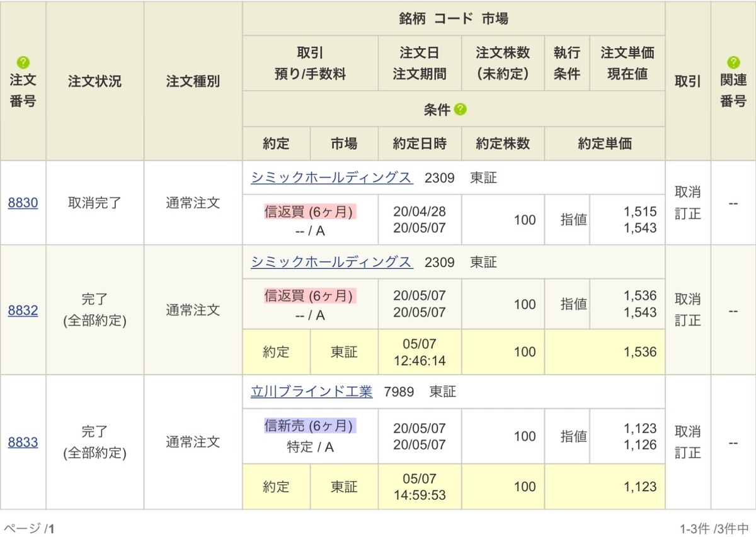Click 取消完了 status text
This screenshot has height=537, width=756.
[95, 203]
